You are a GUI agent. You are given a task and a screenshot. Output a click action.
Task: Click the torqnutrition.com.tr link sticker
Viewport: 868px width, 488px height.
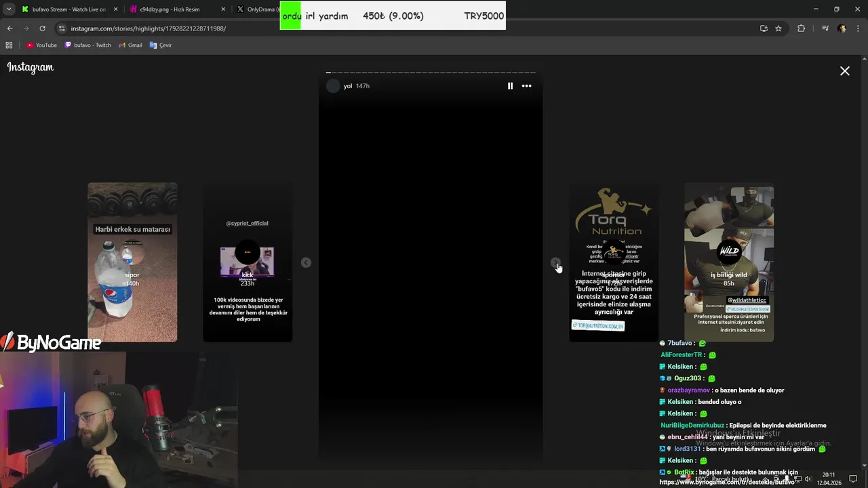[x=597, y=326]
